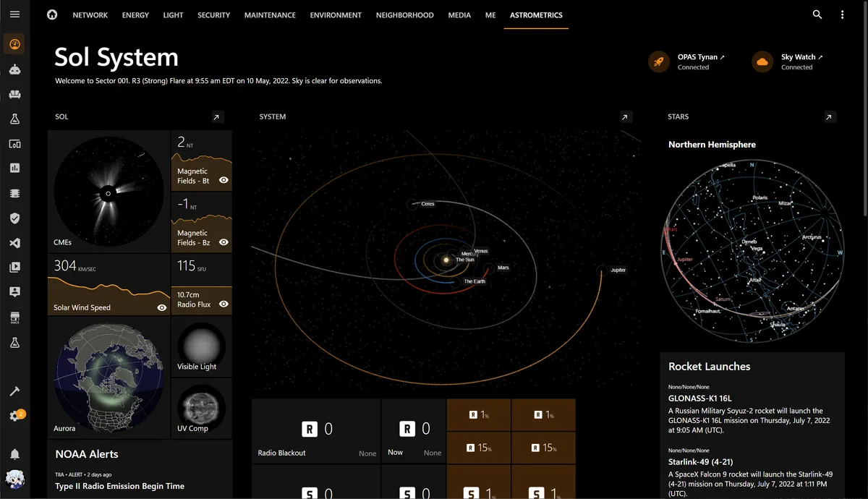Open the search magnifier icon
Viewport: 868px width, 499px height.
(817, 14)
